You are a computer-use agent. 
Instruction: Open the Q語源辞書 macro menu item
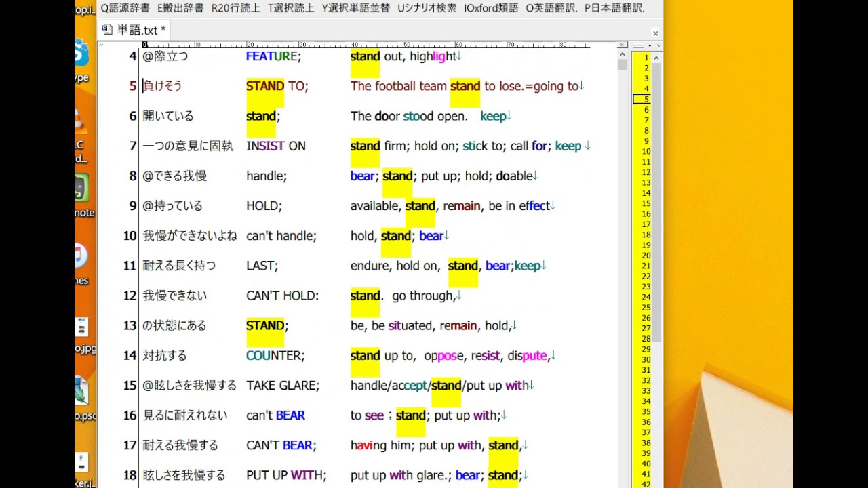(x=125, y=8)
